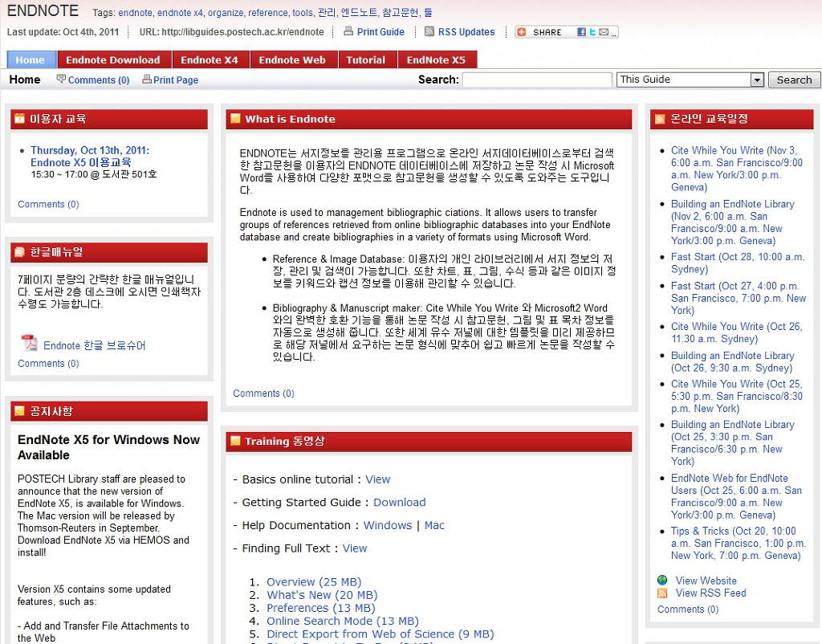Image resolution: width=822 pixels, height=644 pixels.
Task: Click the Print Page link
Action: 176,79
